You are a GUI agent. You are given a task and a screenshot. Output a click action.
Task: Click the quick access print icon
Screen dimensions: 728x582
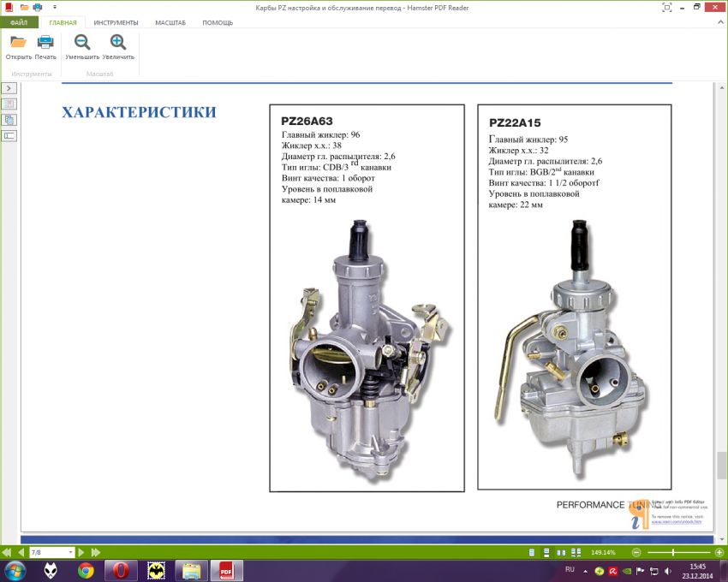click(x=37, y=7)
